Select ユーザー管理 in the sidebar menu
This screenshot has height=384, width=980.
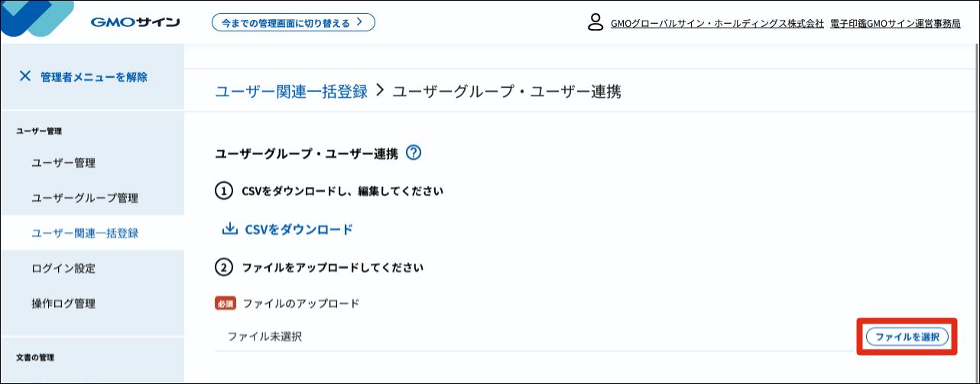point(63,163)
